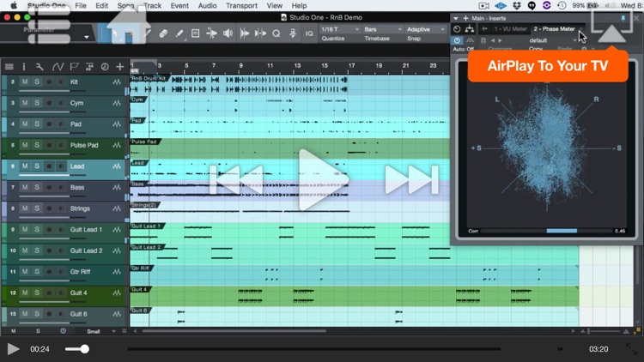Screen dimensions: 644x362
Task: Click the Copy button in plugin header
Action: point(536,49)
